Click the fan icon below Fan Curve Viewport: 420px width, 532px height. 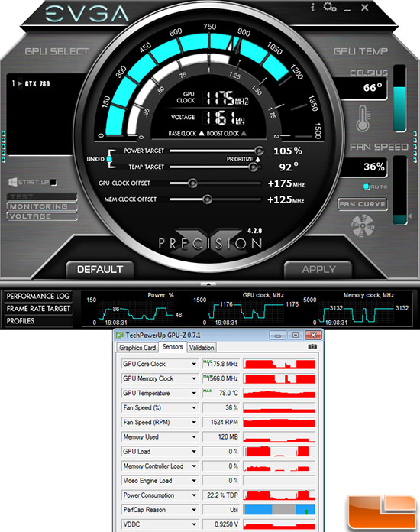point(363,225)
